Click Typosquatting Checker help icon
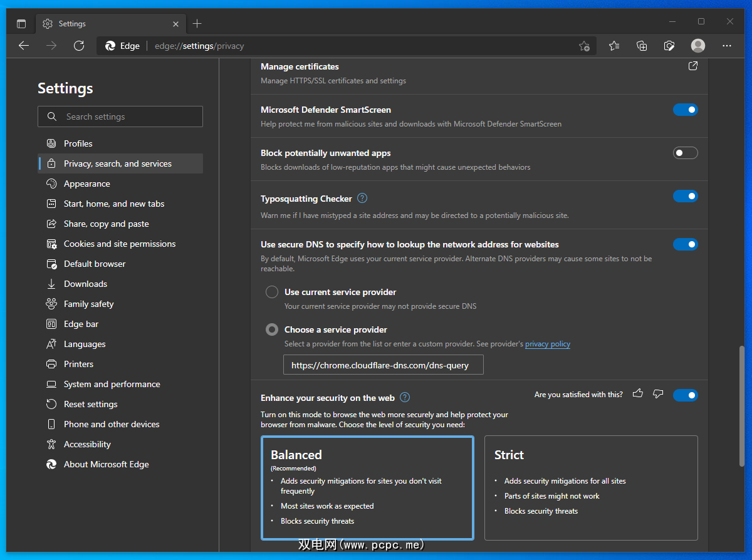 (362, 199)
